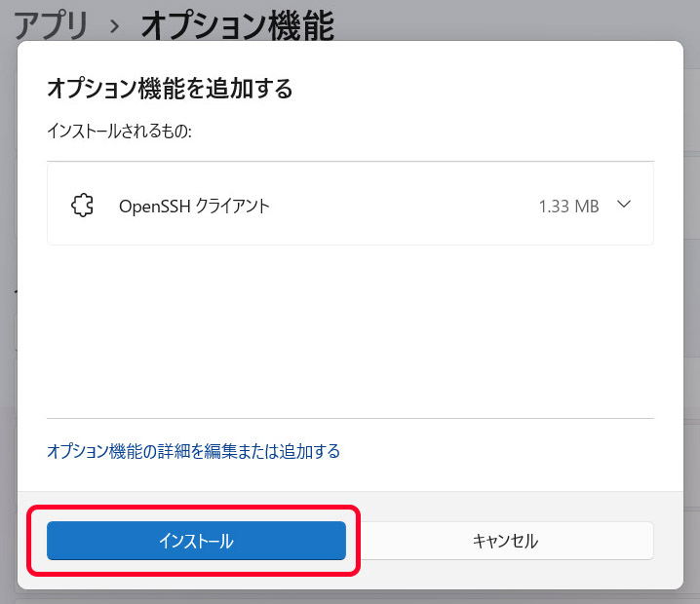Viewport: 700px width, 604px height.
Task: Click the dimmed background right of the dialog
Action: (x=691, y=313)
